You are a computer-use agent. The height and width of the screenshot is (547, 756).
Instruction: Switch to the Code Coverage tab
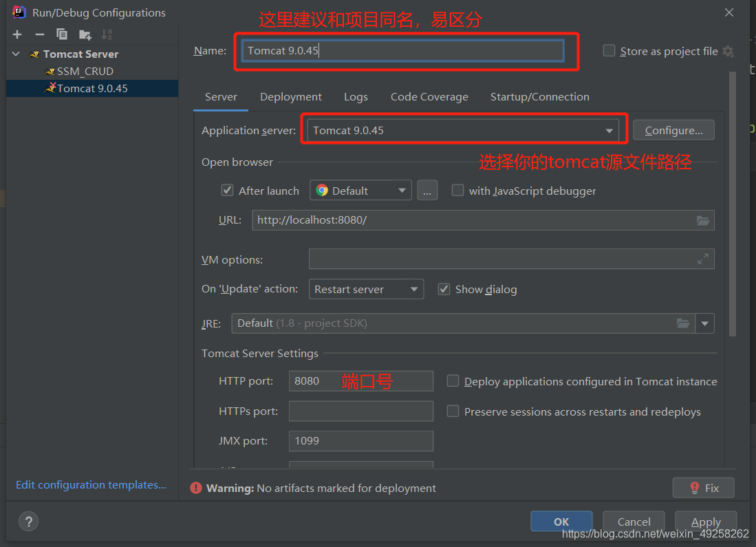coord(429,97)
